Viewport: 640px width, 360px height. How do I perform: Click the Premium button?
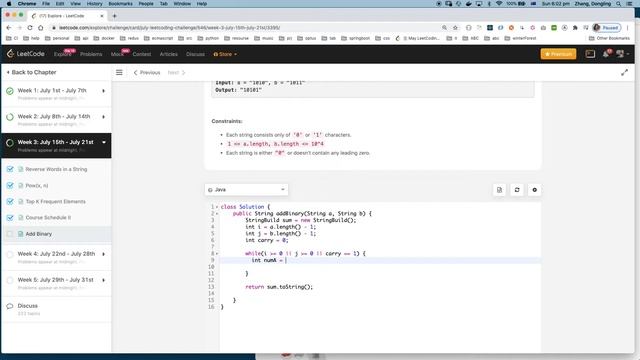pos(558,54)
